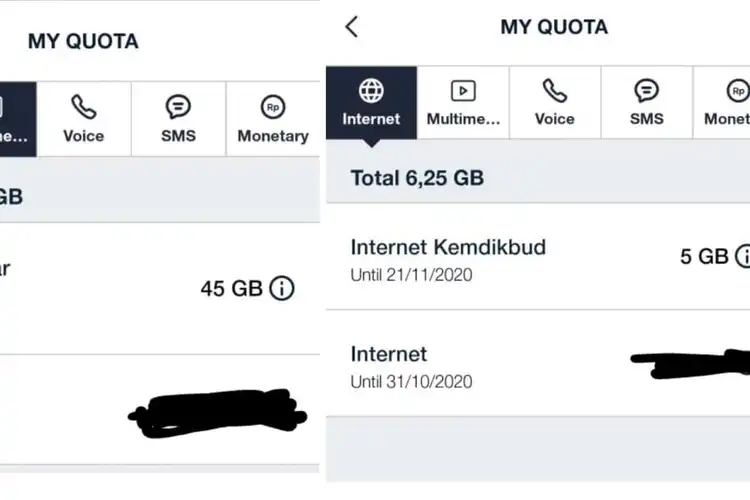Image resolution: width=750 pixels, height=500 pixels.
Task: Select the Internet globe tab
Action: click(372, 103)
